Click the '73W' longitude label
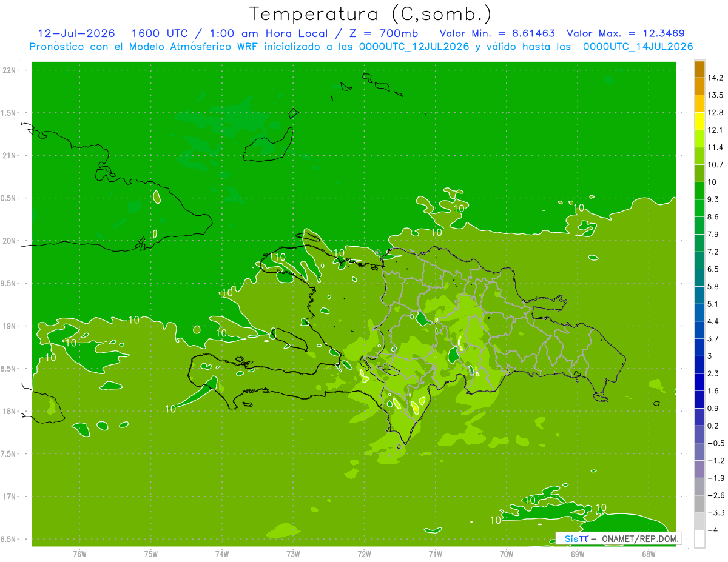This screenshot has width=728, height=562. pos(293,554)
